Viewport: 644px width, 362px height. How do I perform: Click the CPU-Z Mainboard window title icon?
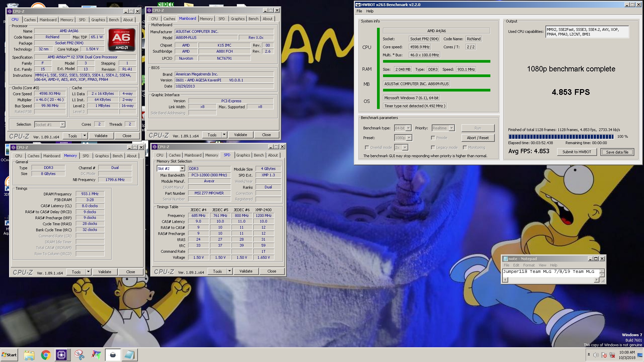point(150,10)
